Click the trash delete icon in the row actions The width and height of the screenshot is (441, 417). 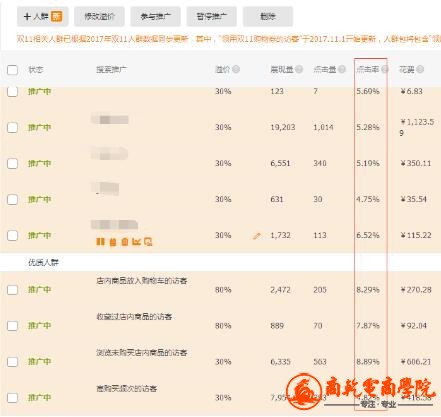point(125,242)
